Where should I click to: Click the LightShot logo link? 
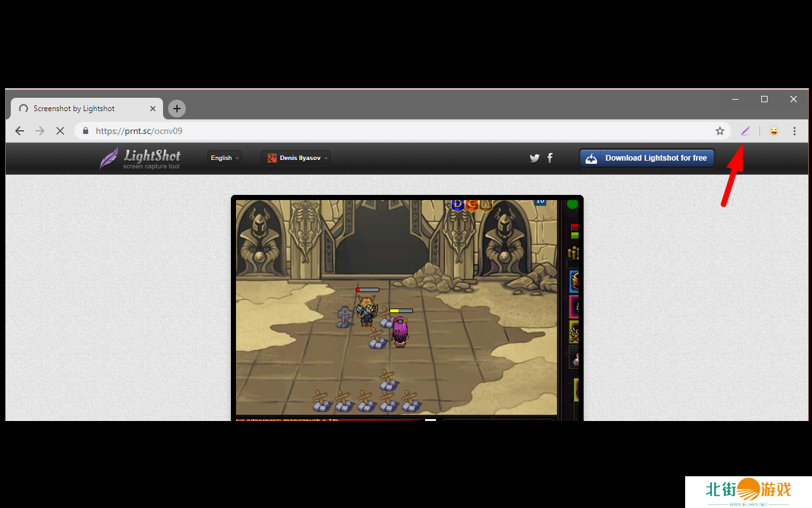(x=140, y=158)
